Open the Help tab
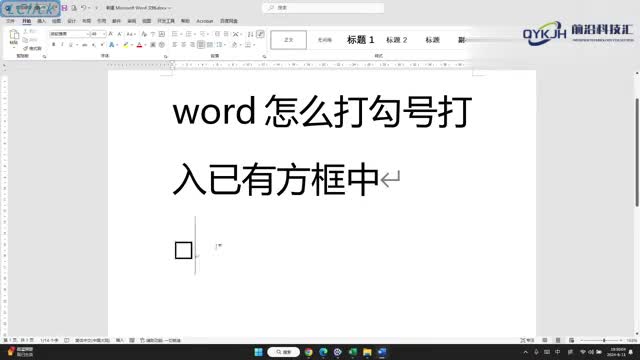 (185, 21)
